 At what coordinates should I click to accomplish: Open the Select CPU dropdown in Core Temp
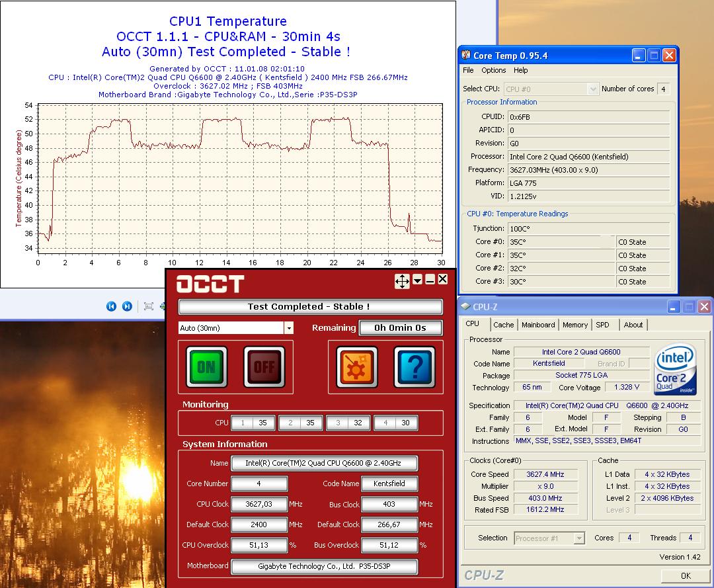pyautogui.click(x=593, y=89)
